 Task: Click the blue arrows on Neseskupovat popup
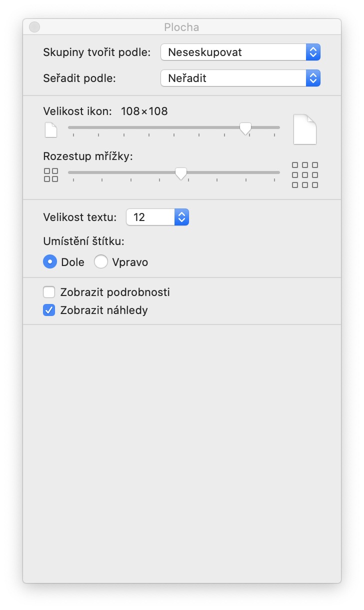[313, 52]
